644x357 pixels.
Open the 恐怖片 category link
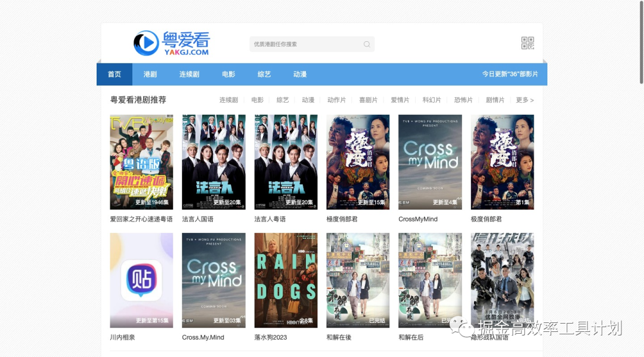click(463, 100)
